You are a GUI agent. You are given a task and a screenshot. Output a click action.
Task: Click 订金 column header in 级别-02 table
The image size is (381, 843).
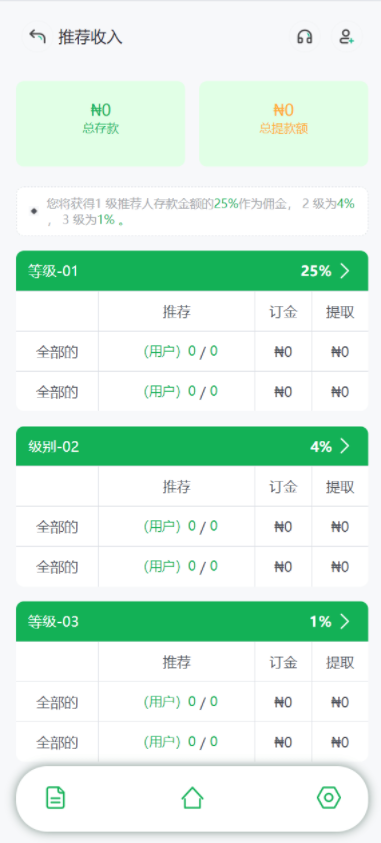[x=283, y=487]
